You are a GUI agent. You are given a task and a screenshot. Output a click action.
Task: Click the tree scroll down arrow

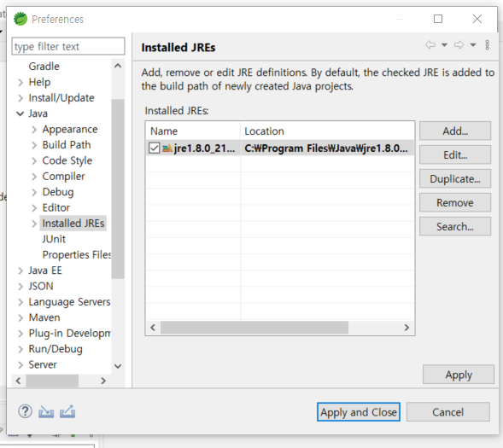(x=118, y=366)
